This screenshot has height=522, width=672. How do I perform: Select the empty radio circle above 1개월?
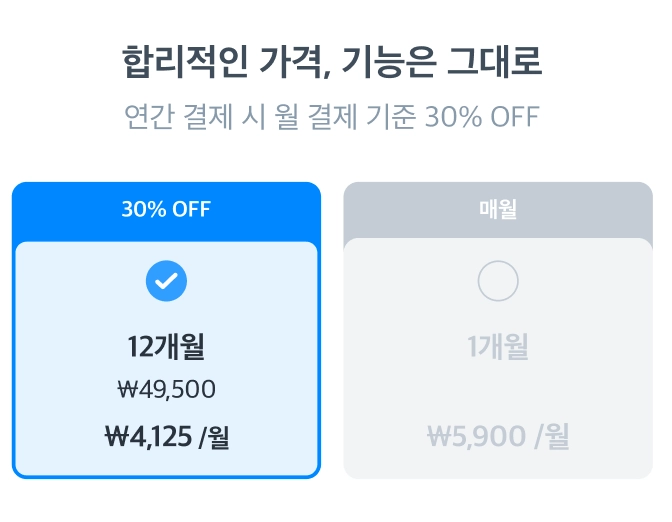[x=498, y=281]
